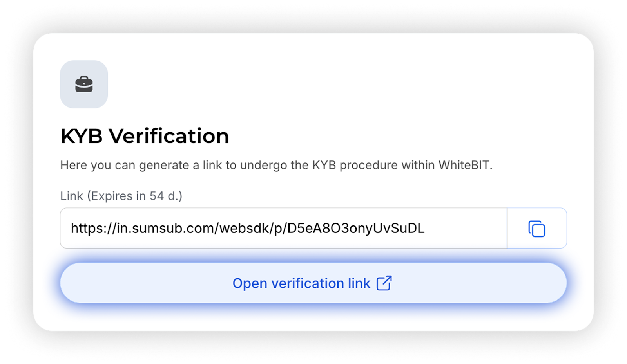The width and height of the screenshot is (627, 364).
Task: Click the briefcase icon above the title
Action: [x=84, y=84]
